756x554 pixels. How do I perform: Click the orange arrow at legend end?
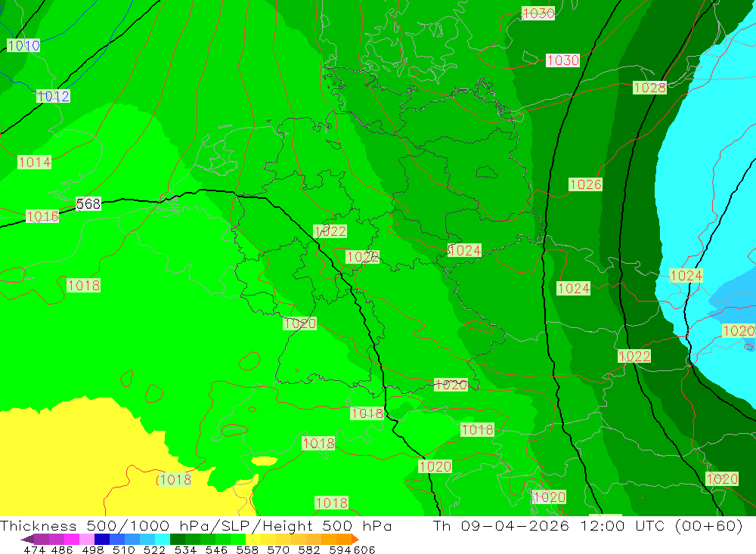click(355, 539)
